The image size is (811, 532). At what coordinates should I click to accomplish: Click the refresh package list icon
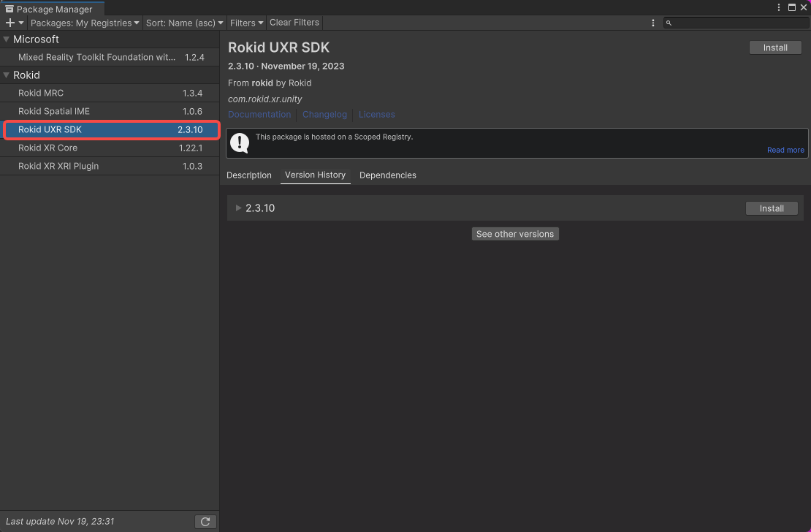click(205, 522)
